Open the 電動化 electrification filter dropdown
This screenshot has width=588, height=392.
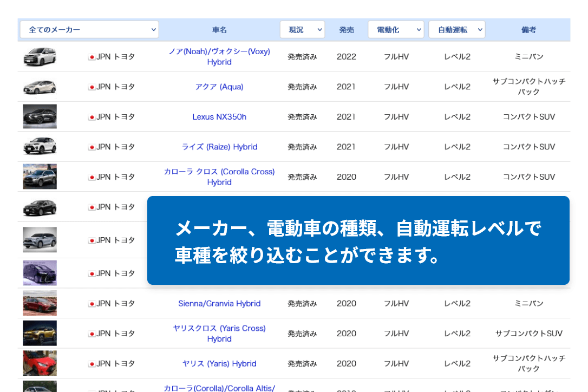[x=396, y=30]
